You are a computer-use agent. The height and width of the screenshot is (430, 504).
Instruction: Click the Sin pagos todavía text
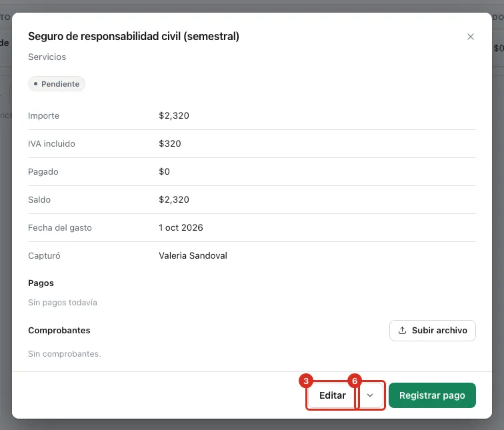coord(63,303)
